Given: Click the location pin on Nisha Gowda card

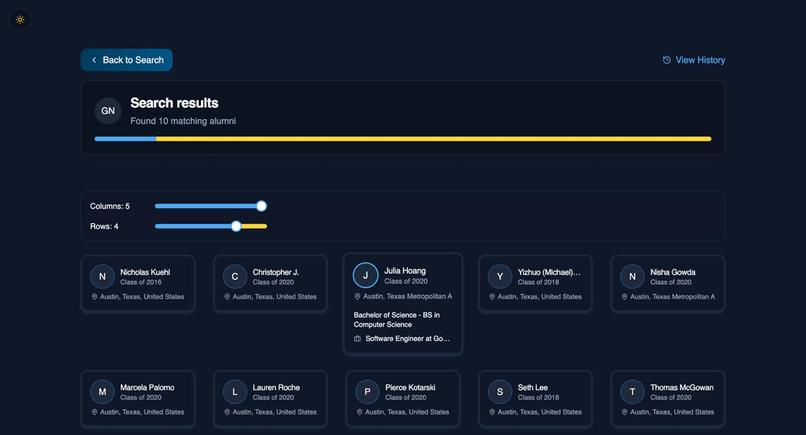Looking at the screenshot, I should pos(625,297).
